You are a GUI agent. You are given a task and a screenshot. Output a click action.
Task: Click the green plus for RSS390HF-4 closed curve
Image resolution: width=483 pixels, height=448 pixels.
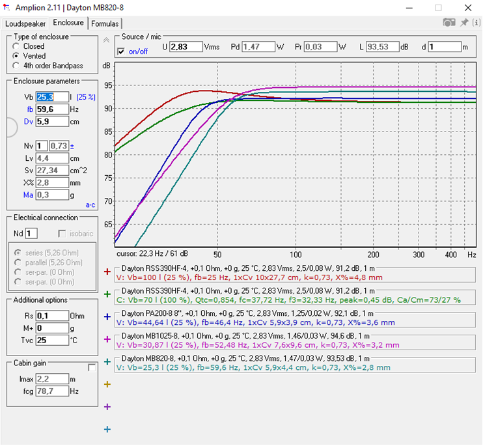point(107,294)
